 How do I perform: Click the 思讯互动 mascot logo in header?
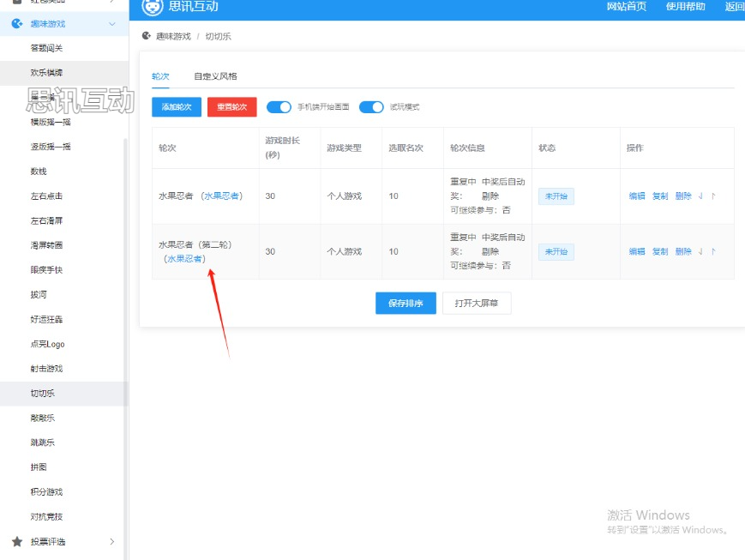pyautogui.click(x=152, y=7)
